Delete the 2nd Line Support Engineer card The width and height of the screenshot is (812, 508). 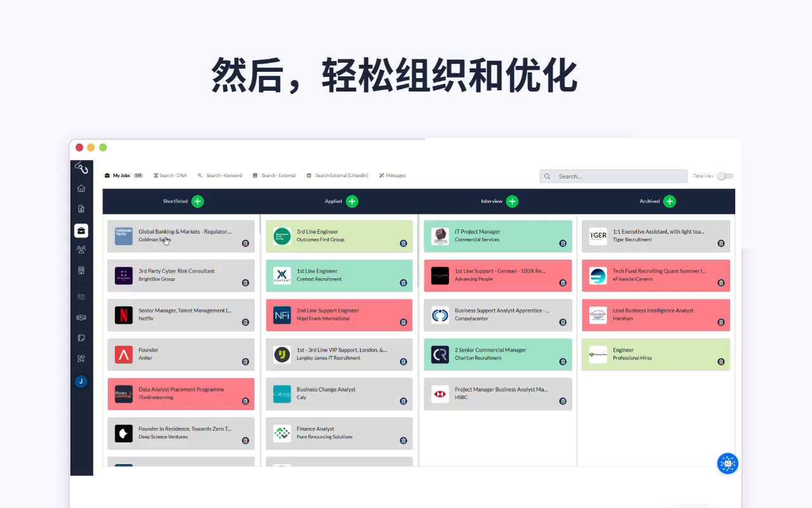[403, 322]
